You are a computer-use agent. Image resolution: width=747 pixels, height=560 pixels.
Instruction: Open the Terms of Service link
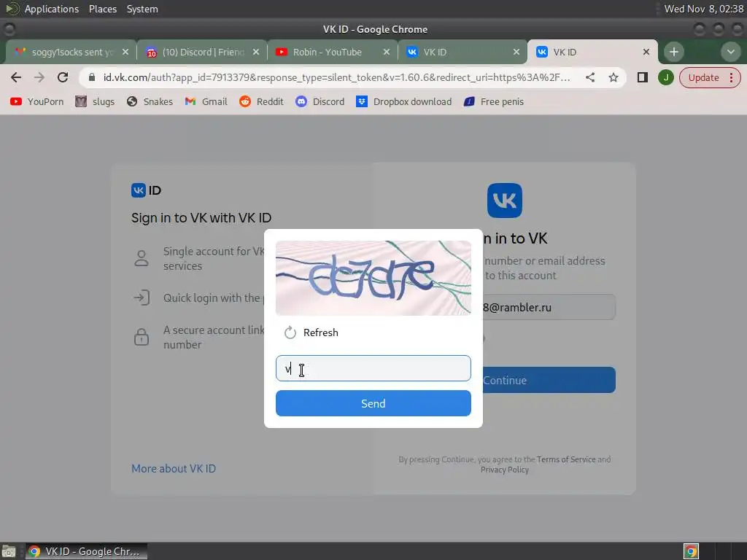(566, 459)
